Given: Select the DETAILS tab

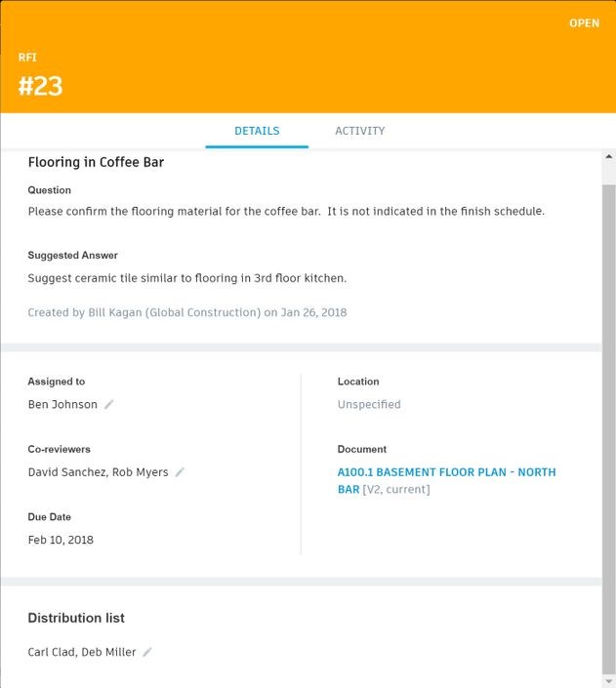Looking at the screenshot, I should pos(257,131).
